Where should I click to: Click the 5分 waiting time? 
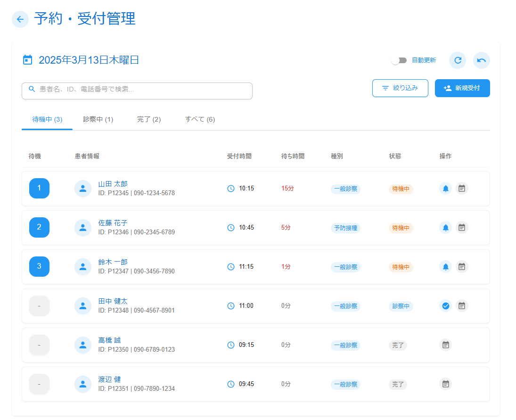(x=286, y=228)
